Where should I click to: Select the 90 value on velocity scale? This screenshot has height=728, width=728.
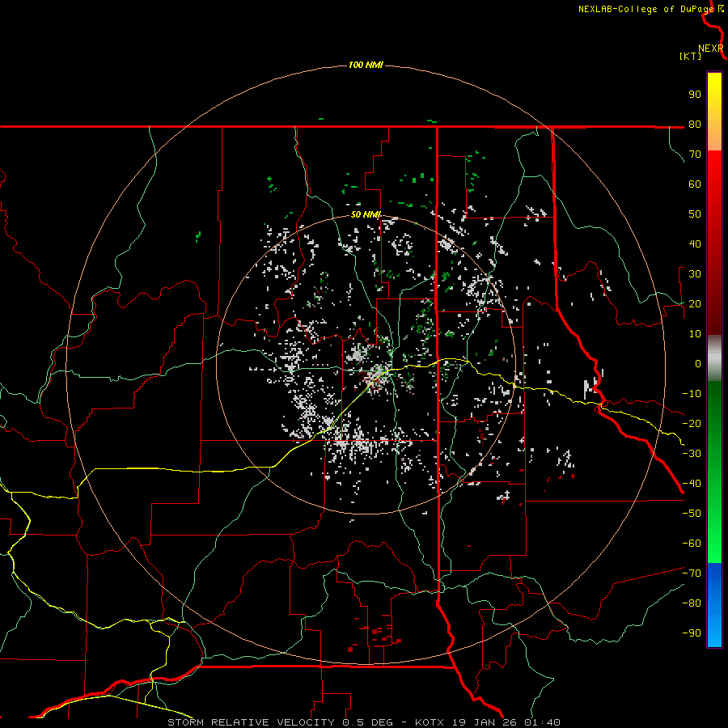[695, 95]
